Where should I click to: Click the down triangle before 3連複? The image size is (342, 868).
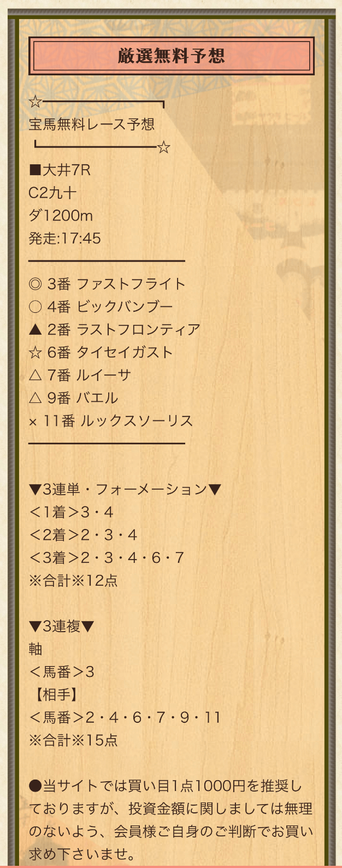pyautogui.click(x=35, y=627)
